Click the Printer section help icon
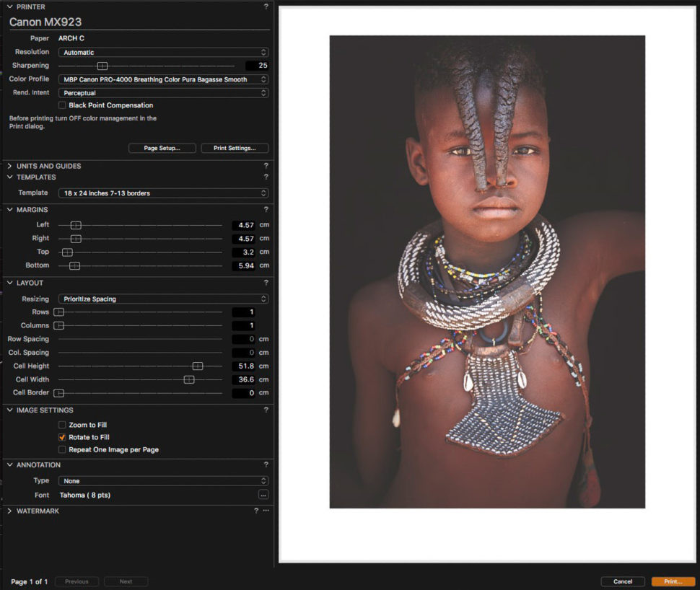Viewport: 700px width, 590px height. pos(265,6)
